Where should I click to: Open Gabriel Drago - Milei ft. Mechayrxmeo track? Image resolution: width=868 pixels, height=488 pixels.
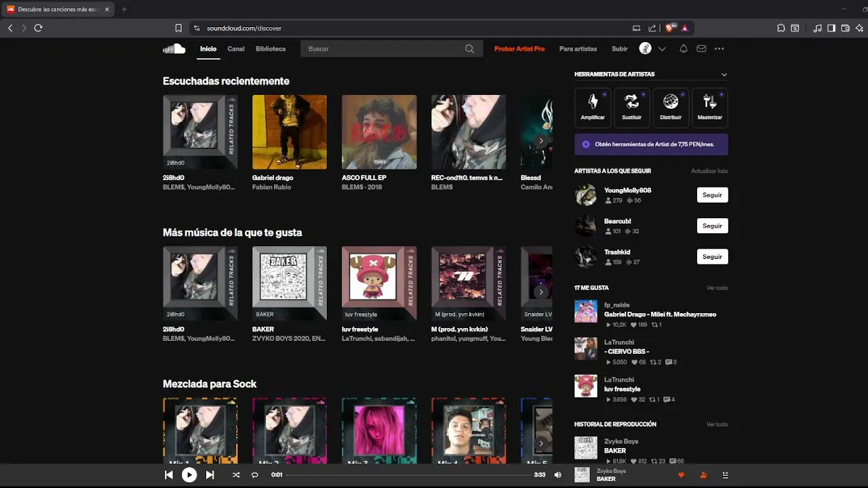coord(660,314)
